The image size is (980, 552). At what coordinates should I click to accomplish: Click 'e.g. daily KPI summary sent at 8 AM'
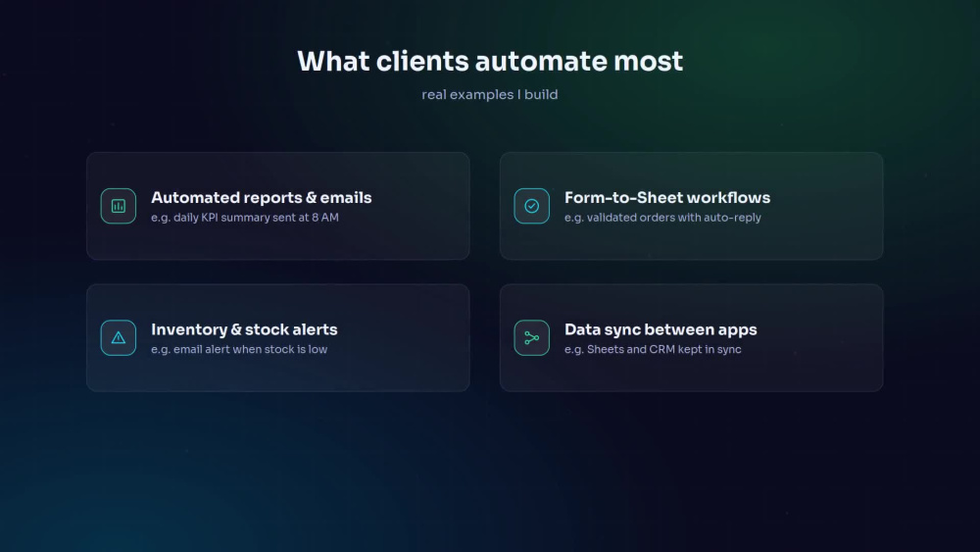245,218
